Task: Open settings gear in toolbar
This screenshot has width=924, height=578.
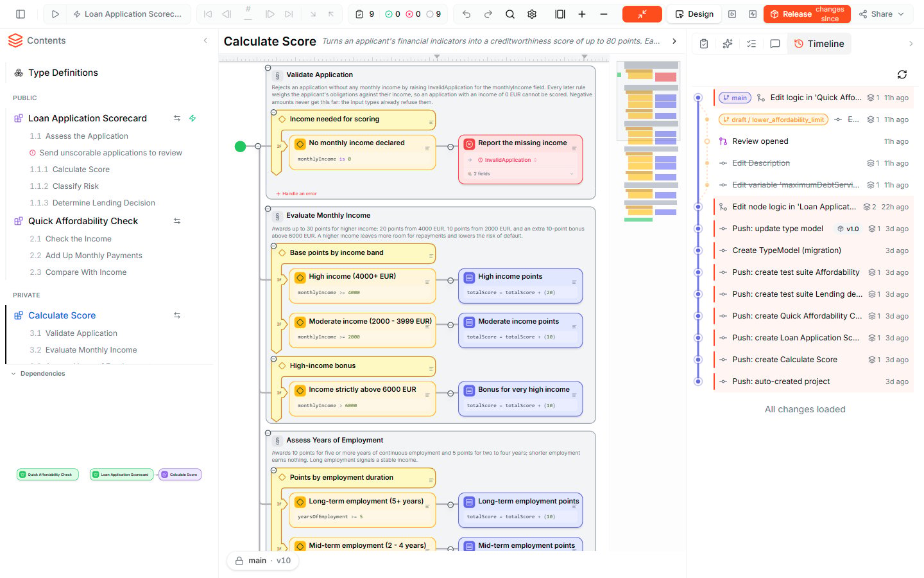Action: click(x=532, y=14)
